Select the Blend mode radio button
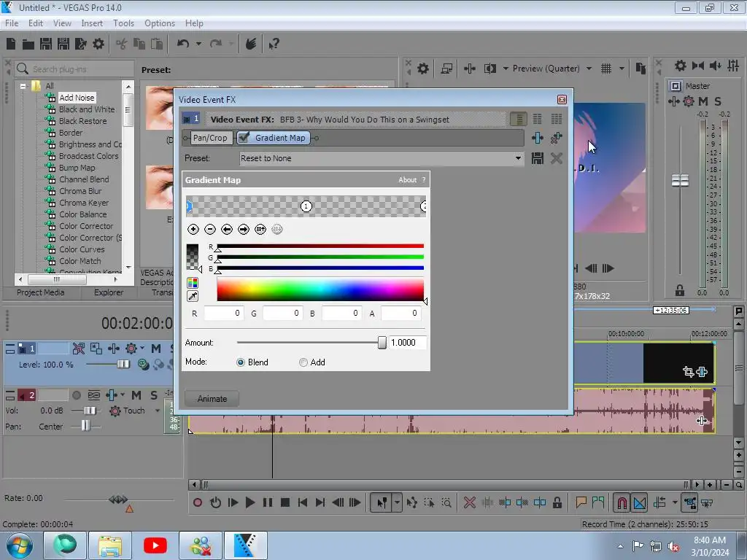 pos(241,362)
